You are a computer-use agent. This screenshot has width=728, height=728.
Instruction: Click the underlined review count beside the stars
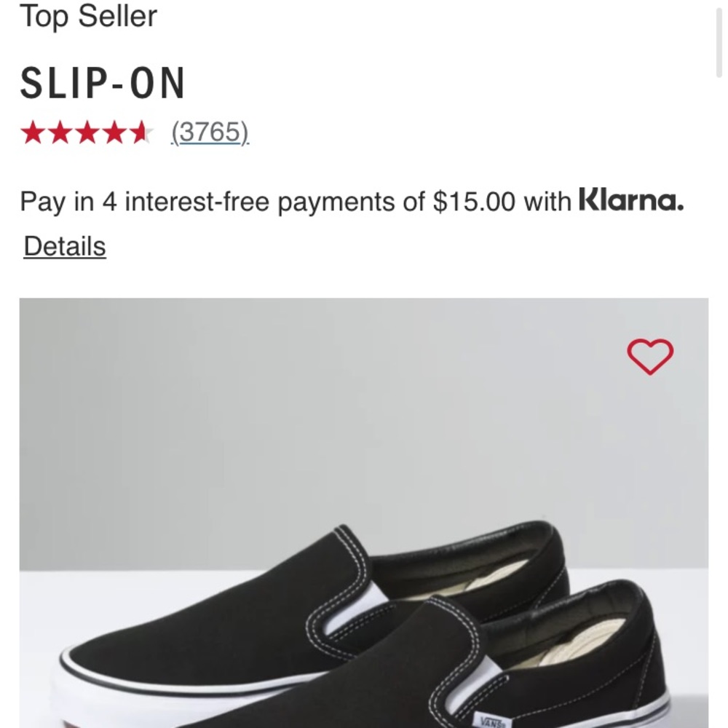[210, 132]
